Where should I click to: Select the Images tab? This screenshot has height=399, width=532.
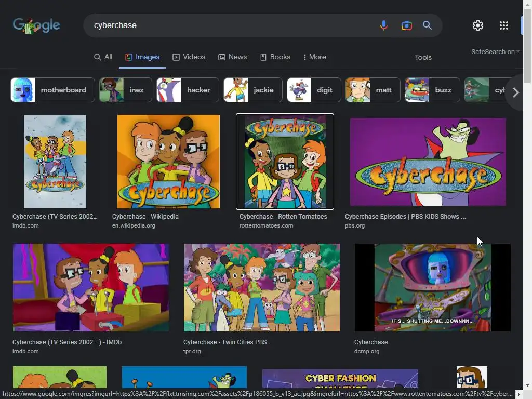(142, 57)
